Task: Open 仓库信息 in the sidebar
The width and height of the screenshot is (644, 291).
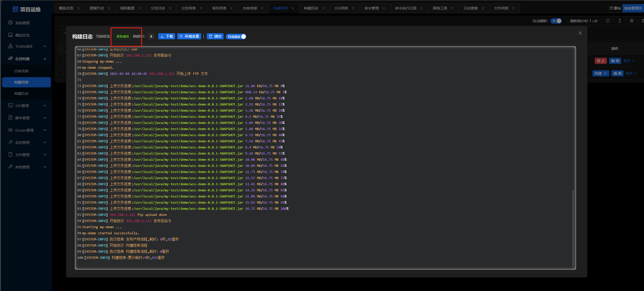Action: pos(21,71)
